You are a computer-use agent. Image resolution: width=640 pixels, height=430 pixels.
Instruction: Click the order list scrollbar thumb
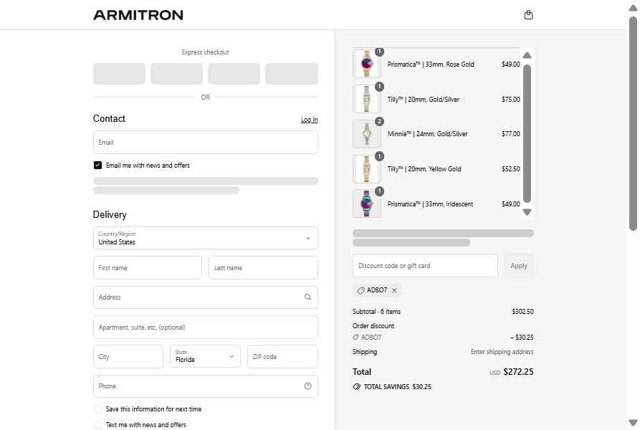click(x=527, y=133)
